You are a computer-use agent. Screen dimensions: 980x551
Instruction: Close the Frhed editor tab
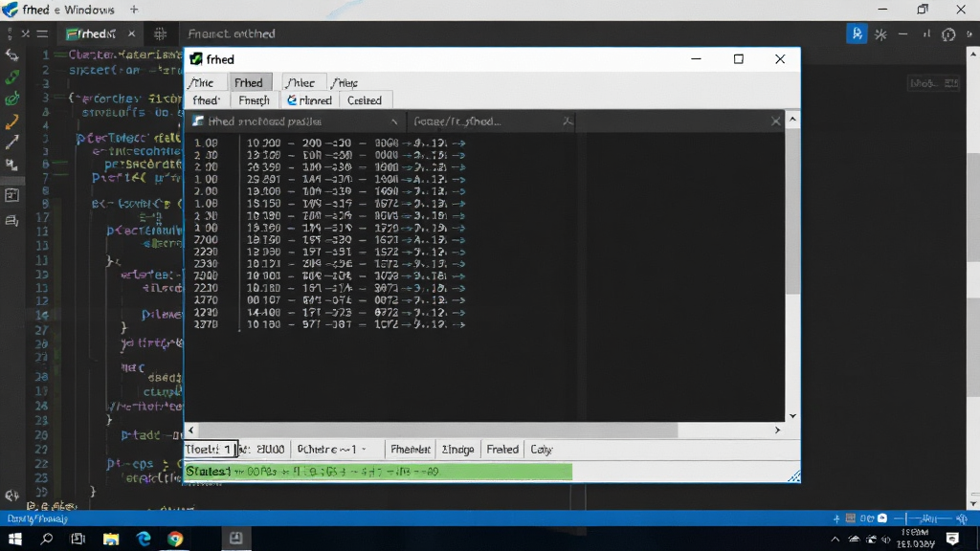coord(131,33)
